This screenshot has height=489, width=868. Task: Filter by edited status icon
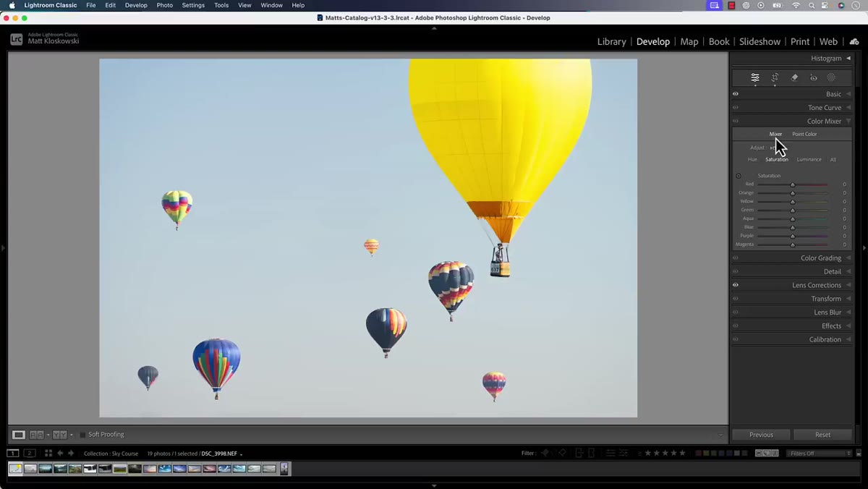coord(610,454)
